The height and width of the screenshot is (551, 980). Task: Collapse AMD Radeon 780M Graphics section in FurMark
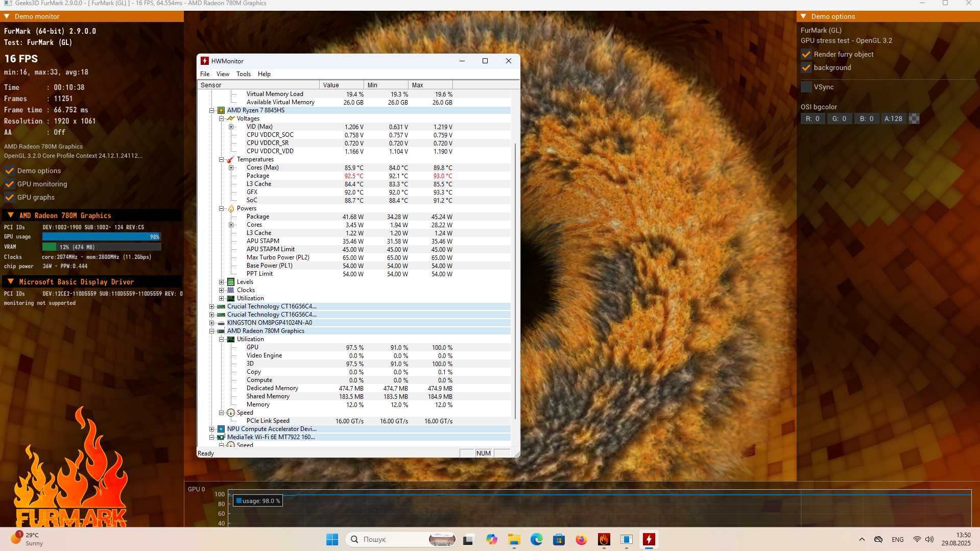[x=10, y=215]
